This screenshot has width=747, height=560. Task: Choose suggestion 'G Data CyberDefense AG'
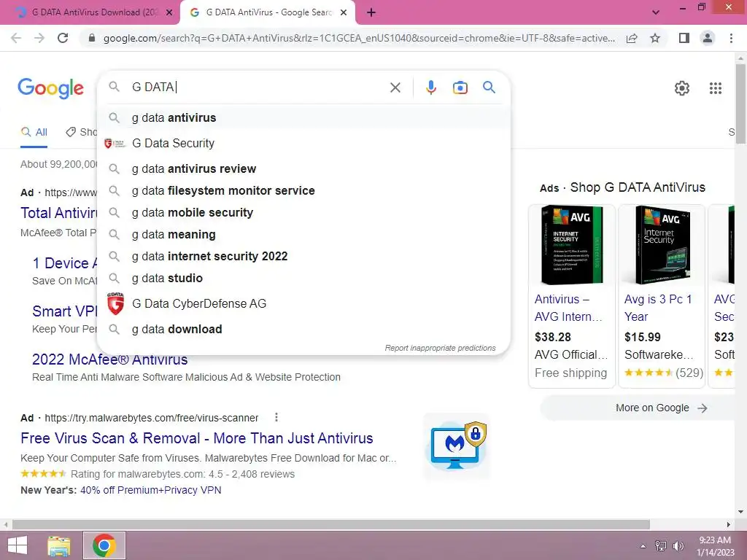(x=303, y=304)
